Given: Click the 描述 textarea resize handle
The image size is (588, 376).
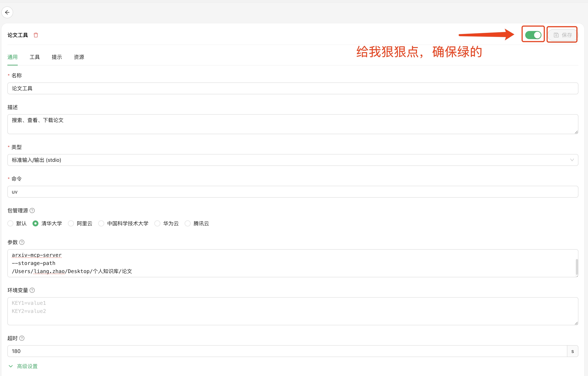Looking at the screenshot, I should point(576,132).
